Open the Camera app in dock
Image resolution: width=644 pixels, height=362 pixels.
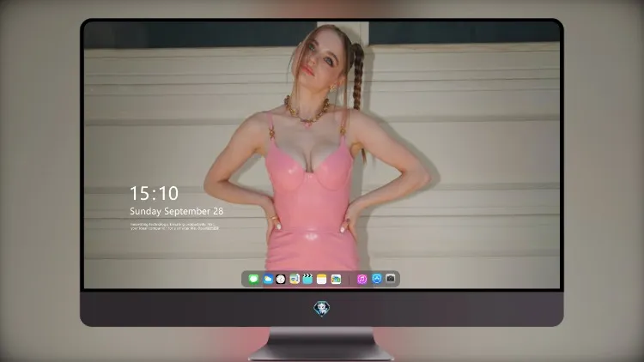coord(391,279)
